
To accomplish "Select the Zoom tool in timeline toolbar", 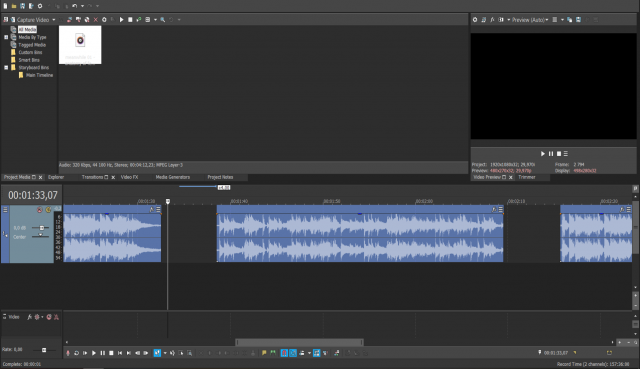I will [x=190, y=353].
